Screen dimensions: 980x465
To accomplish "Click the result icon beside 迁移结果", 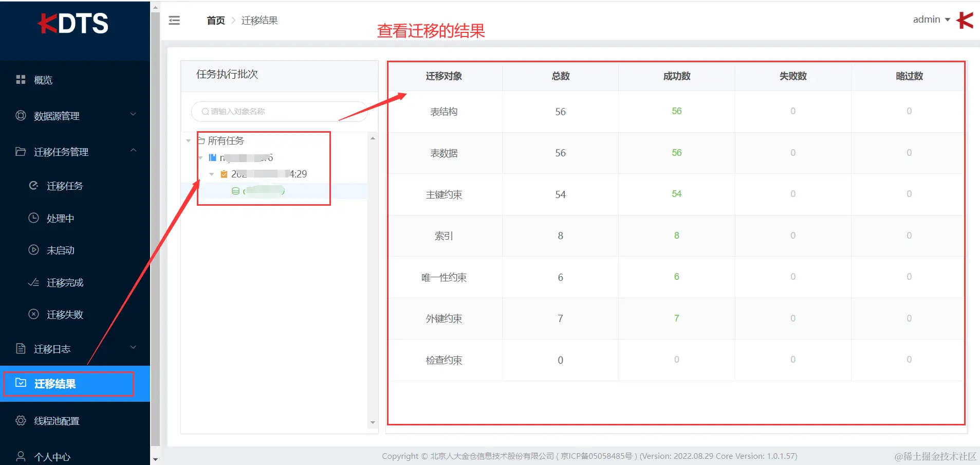I will click(21, 383).
